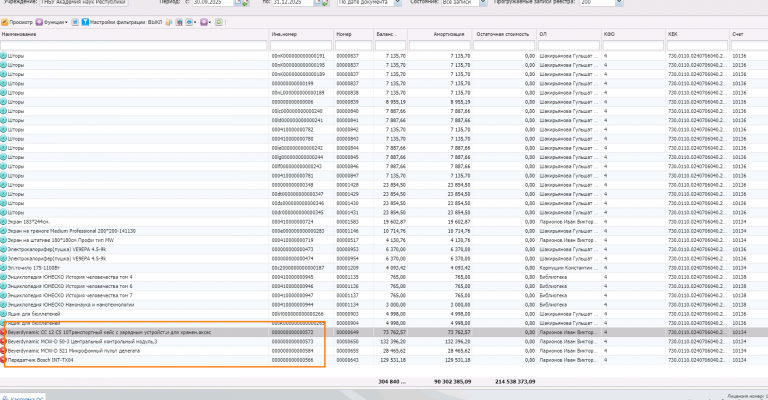This screenshot has width=768, height=400.
Task: Click inventory number 00000000000566 cell
Action: [292, 360]
